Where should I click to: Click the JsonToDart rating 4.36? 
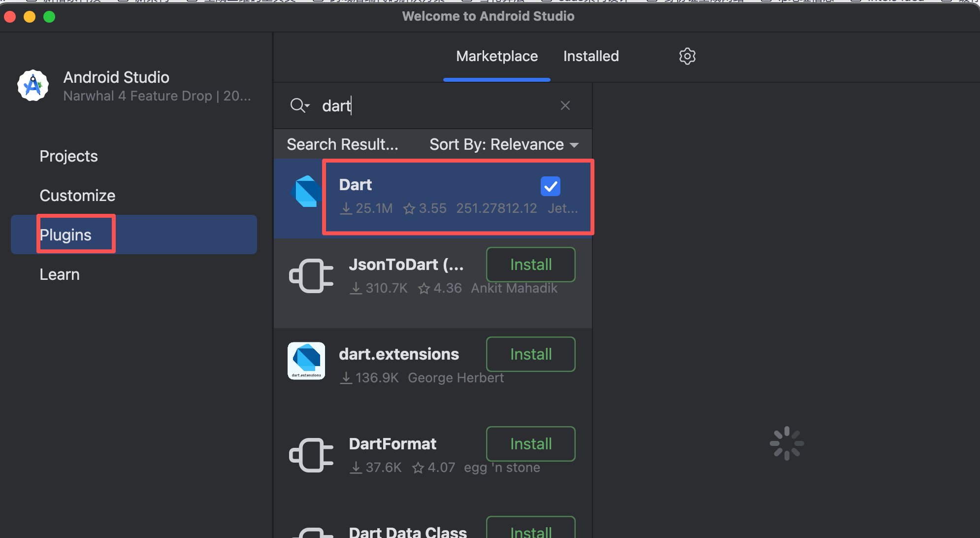440,288
